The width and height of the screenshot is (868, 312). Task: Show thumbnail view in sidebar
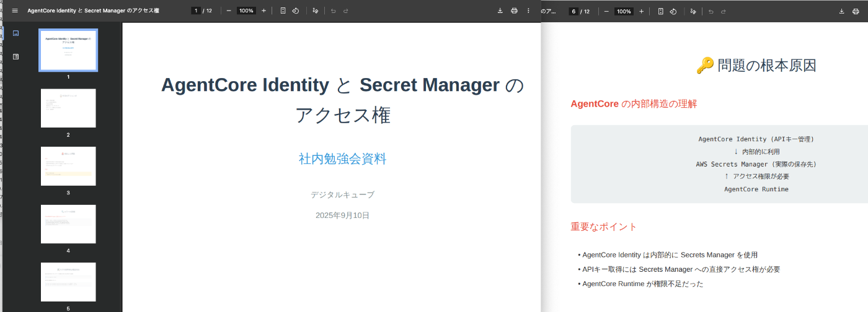pos(15,33)
